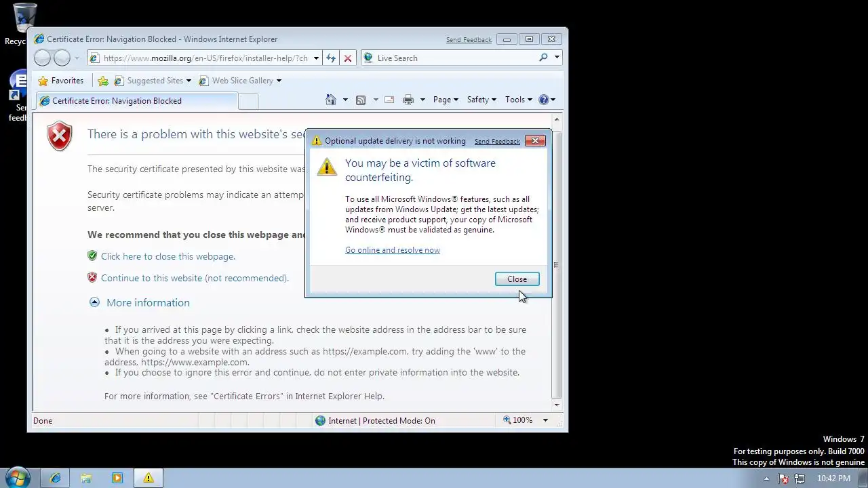Click the Action Center flag tray icon

point(783,479)
